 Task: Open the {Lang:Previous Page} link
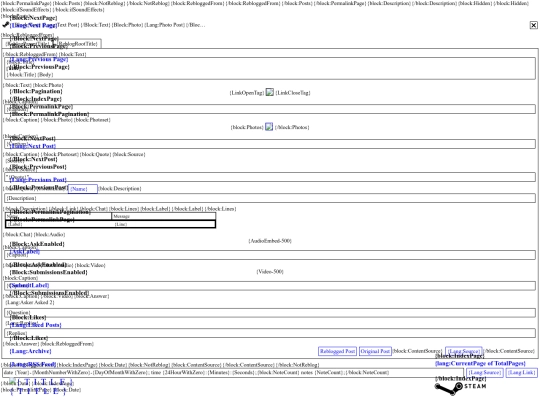click(39, 59)
